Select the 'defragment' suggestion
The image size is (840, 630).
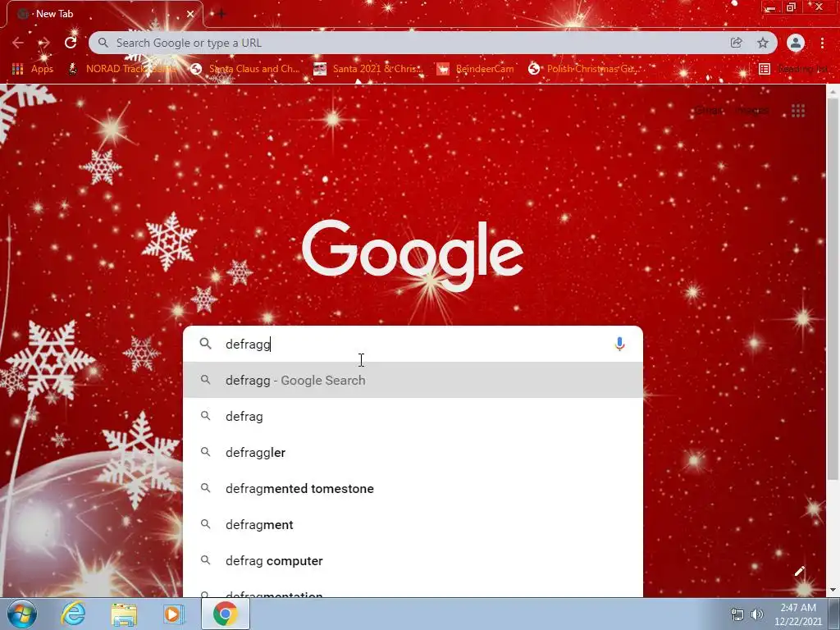413,524
